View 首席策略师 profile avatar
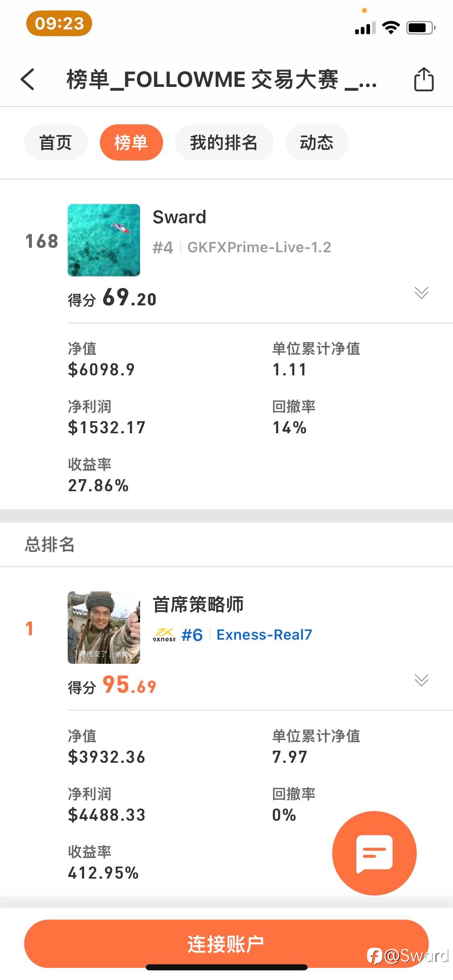Screen dimensions: 453x980 click(x=104, y=628)
